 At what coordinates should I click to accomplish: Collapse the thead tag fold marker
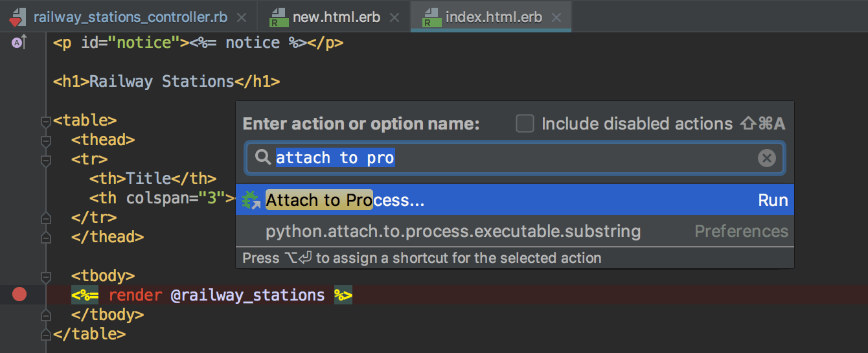[x=45, y=141]
